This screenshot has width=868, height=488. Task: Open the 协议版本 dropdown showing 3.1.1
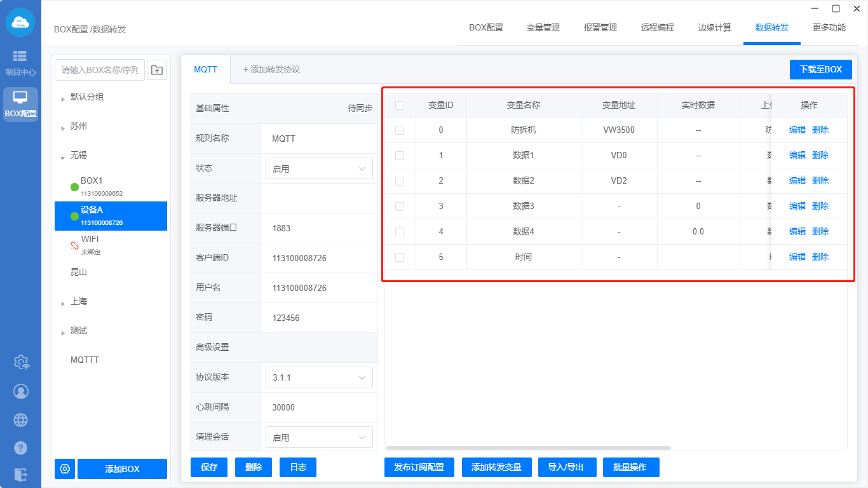pyautogui.click(x=319, y=377)
